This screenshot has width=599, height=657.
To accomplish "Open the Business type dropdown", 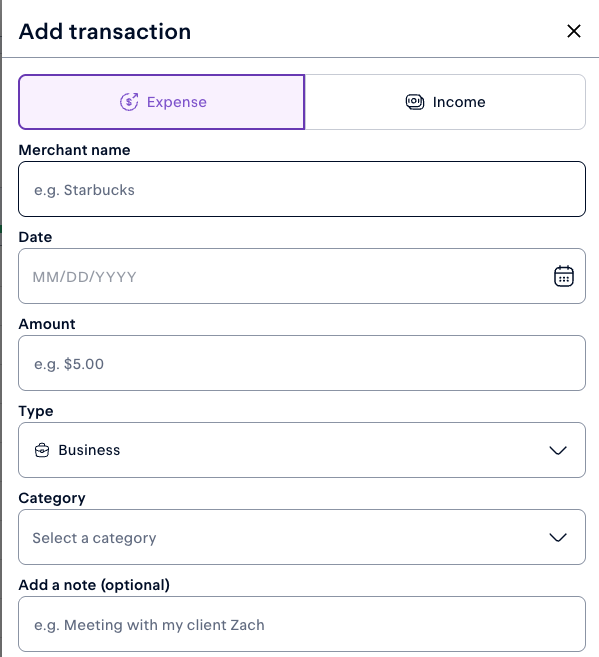I will (302, 450).
